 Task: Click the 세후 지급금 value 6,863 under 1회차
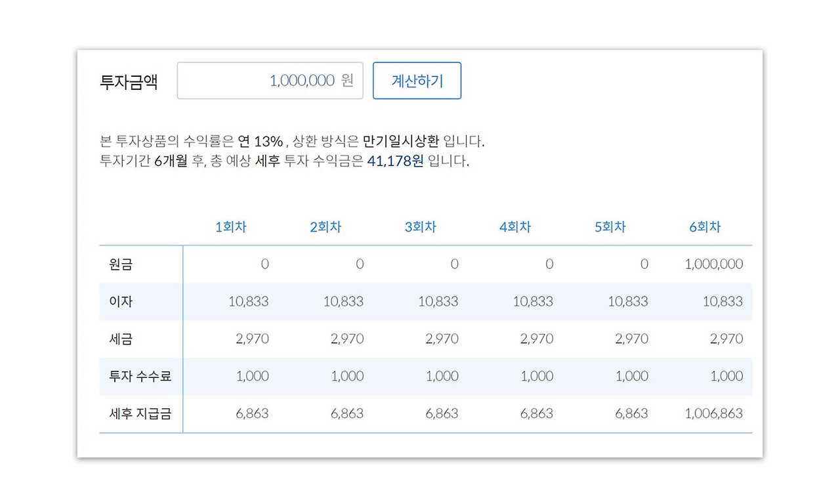click(x=253, y=414)
